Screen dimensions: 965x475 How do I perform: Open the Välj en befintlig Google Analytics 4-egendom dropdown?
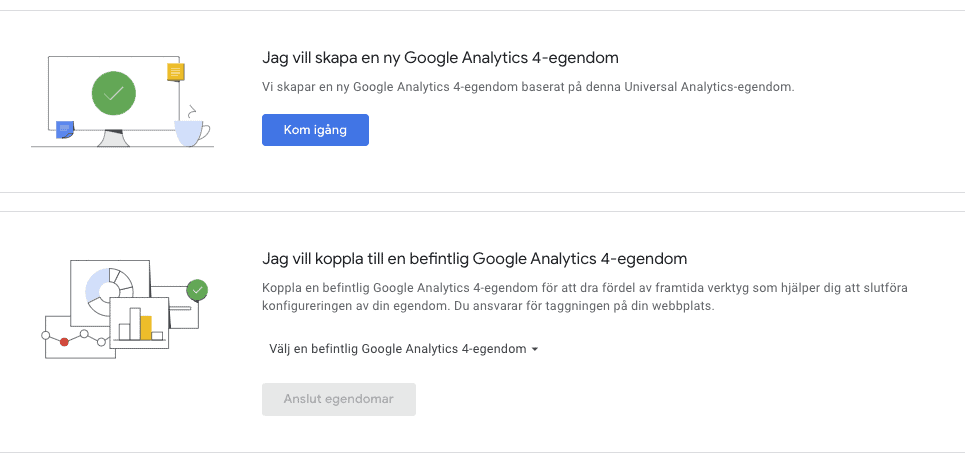point(397,349)
